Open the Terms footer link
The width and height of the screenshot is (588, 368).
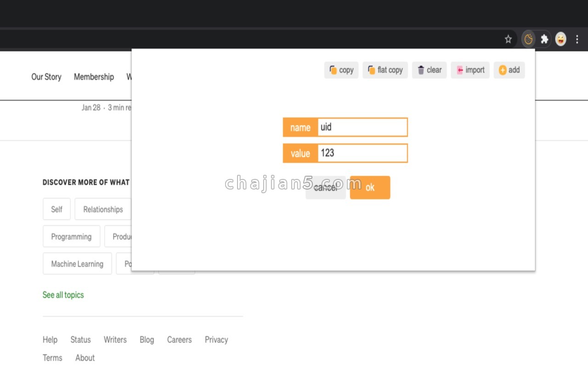pos(52,357)
